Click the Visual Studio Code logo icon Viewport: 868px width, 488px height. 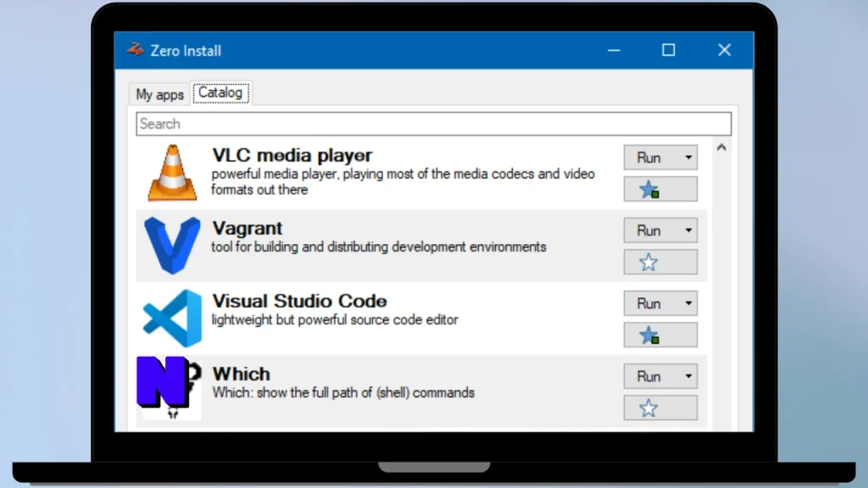click(x=172, y=319)
